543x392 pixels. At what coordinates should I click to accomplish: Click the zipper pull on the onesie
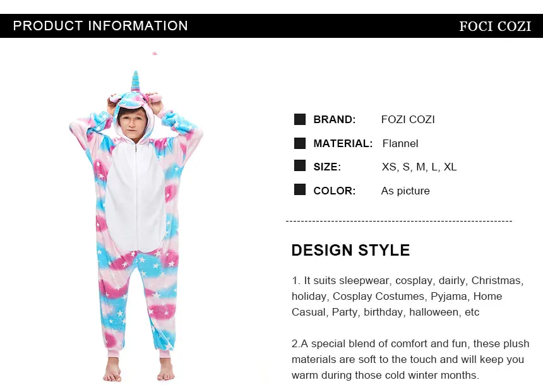tap(136, 148)
